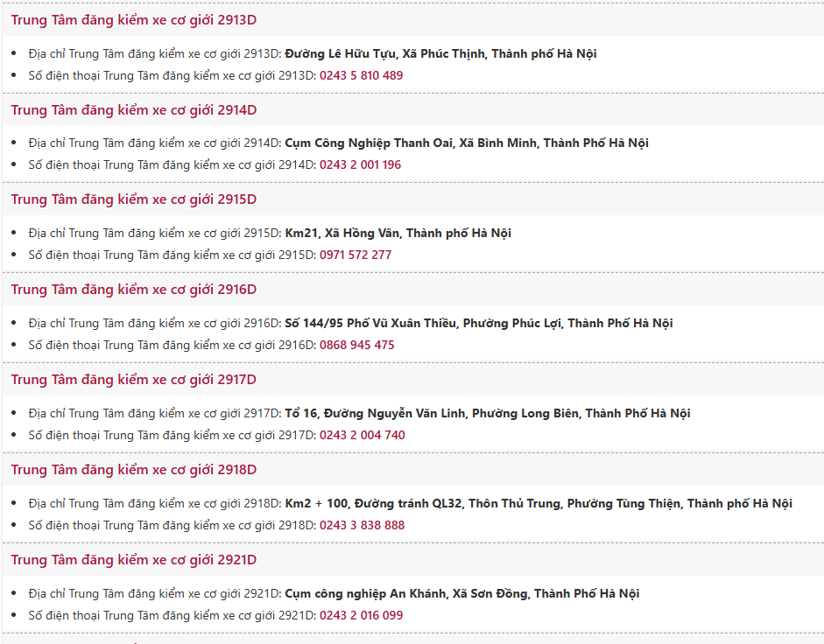Click phone number 0243 3 838 888
This screenshot has width=824, height=644.
pyautogui.click(x=362, y=525)
